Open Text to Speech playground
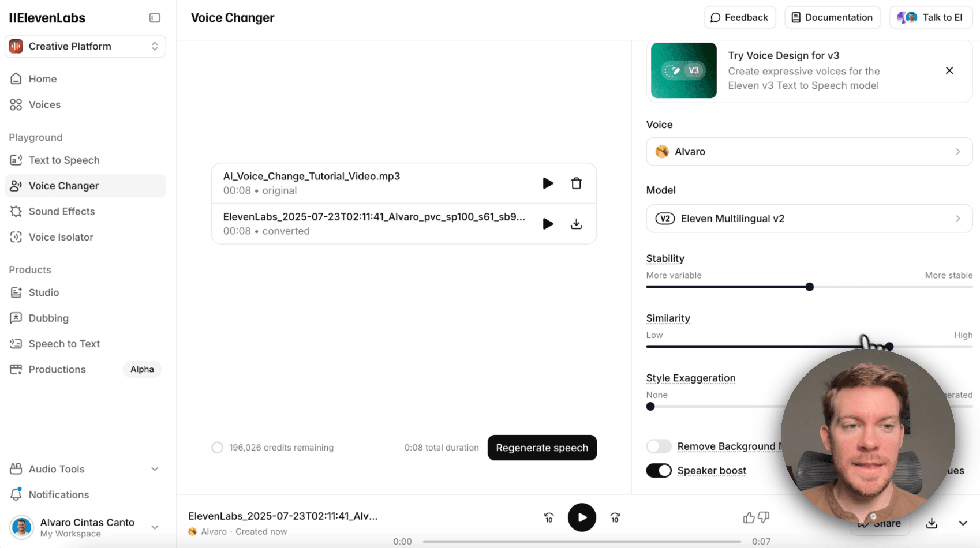 [85, 160]
